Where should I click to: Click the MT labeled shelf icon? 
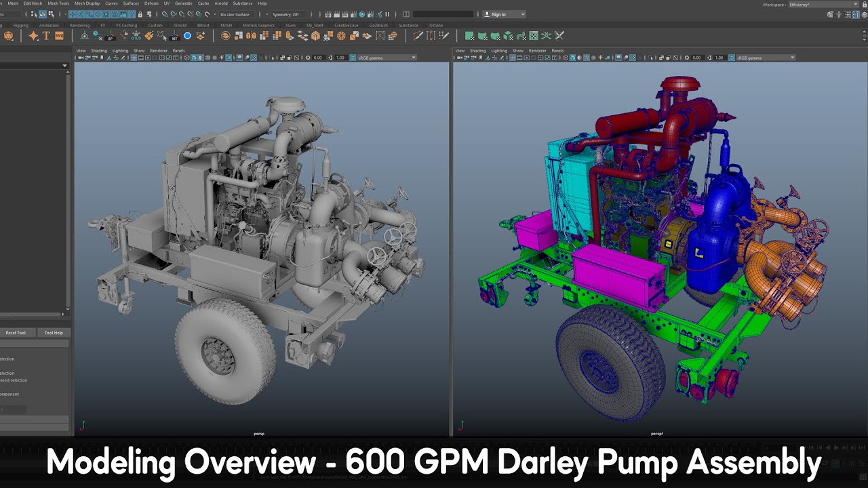(x=174, y=37)
